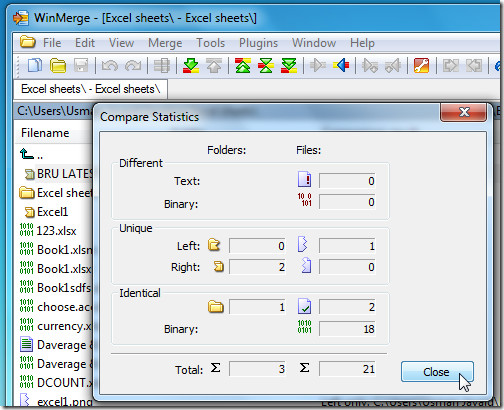Click the different text file icon
Image resolution: width=504 pixels, height=410 pixels.
click(x=304, y=179)
